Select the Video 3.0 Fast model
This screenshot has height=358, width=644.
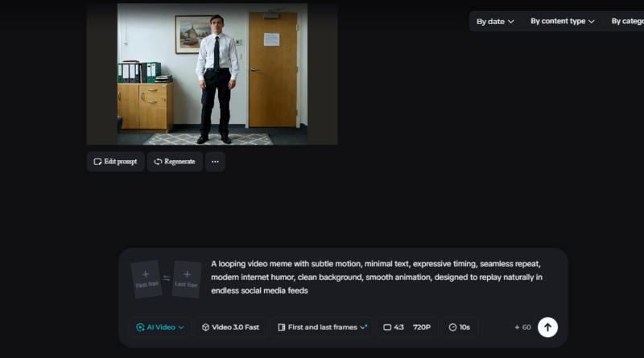click(x=230, y=327)
